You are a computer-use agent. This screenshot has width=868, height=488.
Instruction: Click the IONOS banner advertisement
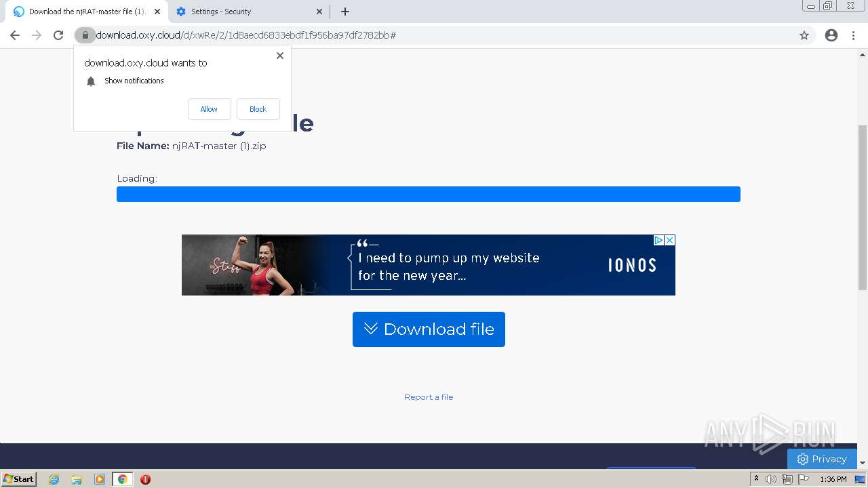point(429,265)
